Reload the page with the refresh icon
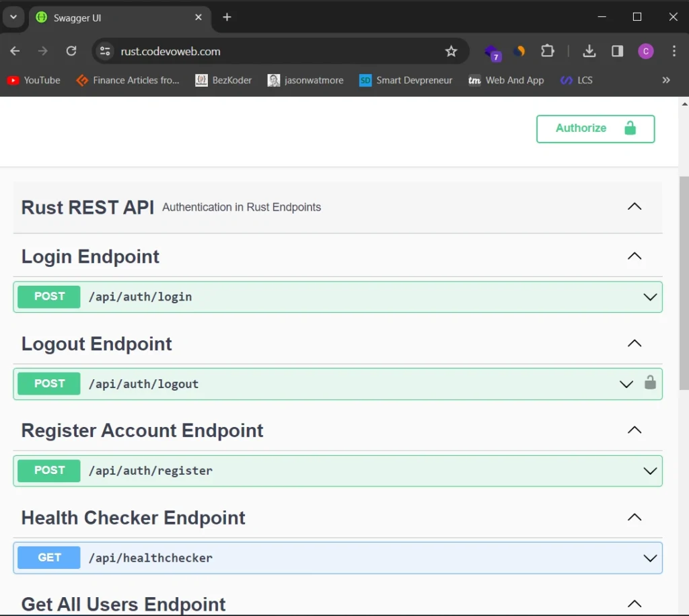689x616 pixels. (71, 51)
